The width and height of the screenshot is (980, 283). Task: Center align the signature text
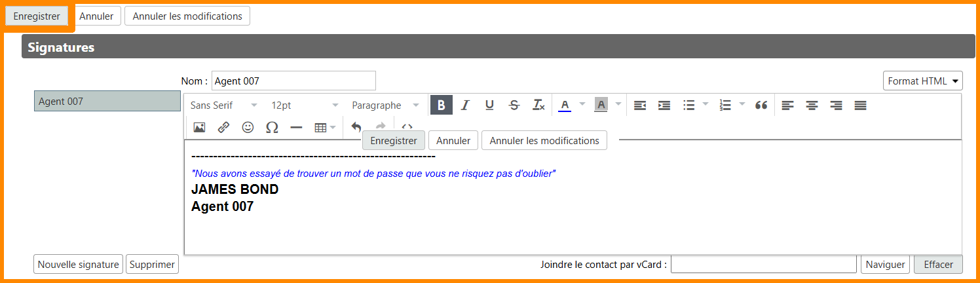(x=812, y=105)
